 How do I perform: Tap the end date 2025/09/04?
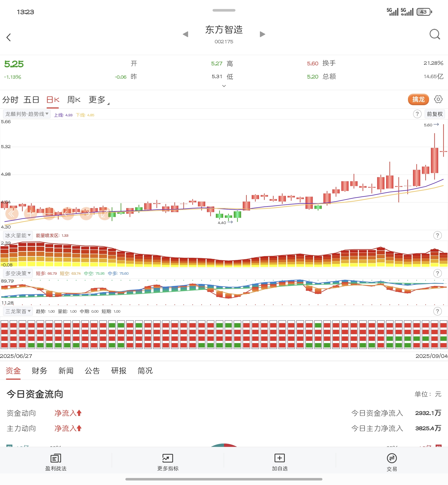tap(431, 356)
